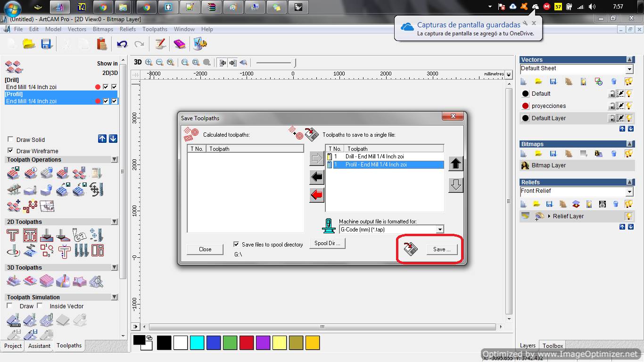Open the Toolpaths menu
This screenshot has width=644, height=362.
click(x=155, y=29)
